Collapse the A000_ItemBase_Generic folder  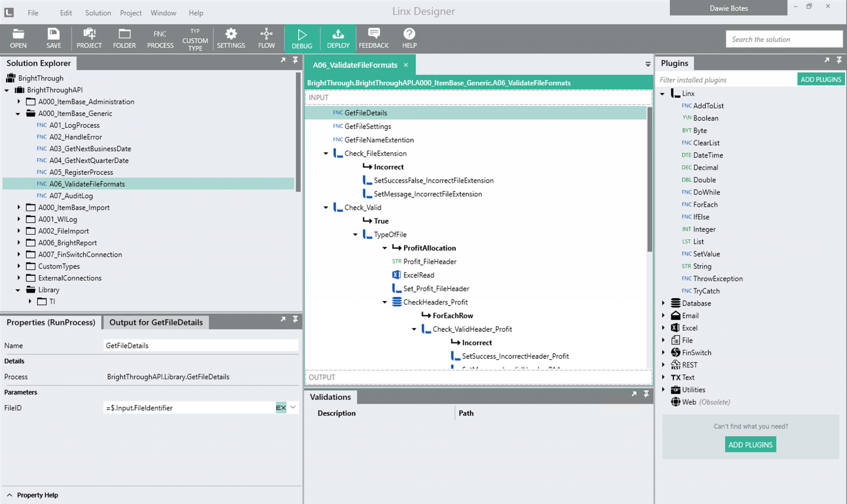pos(18,113)
